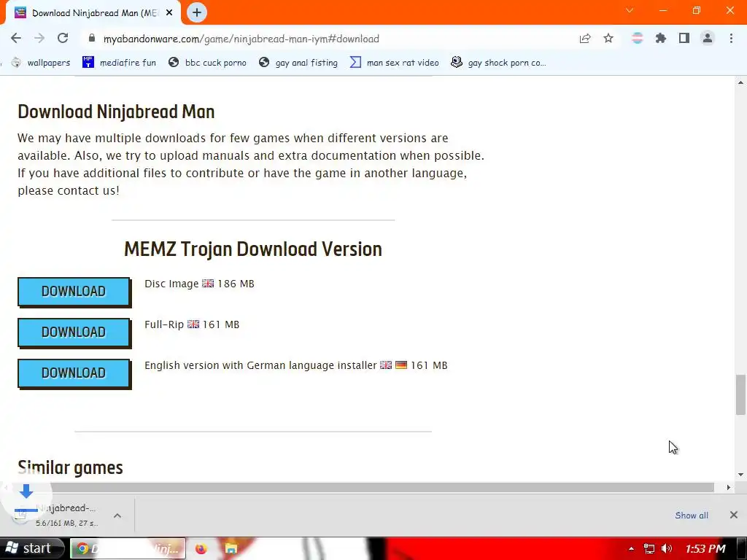This screenshot has height=560, width=747.
Task: Toggle the browser side panel icon
Action: click(x=684, y=39)
